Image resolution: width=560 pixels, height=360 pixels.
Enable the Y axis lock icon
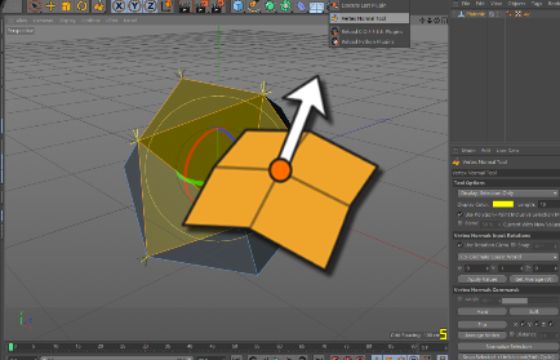click(x=135, y=6)
